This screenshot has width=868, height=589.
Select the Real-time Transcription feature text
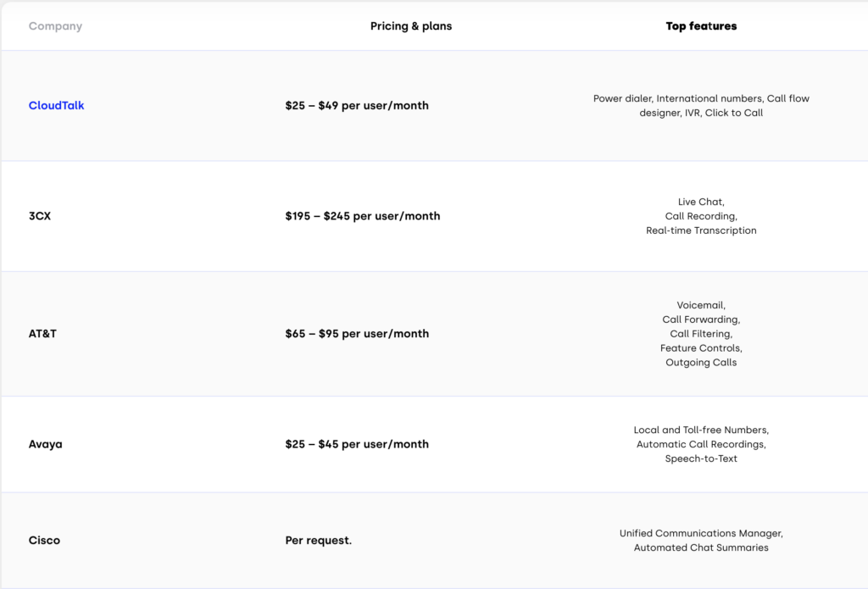[x=701, y=231]
